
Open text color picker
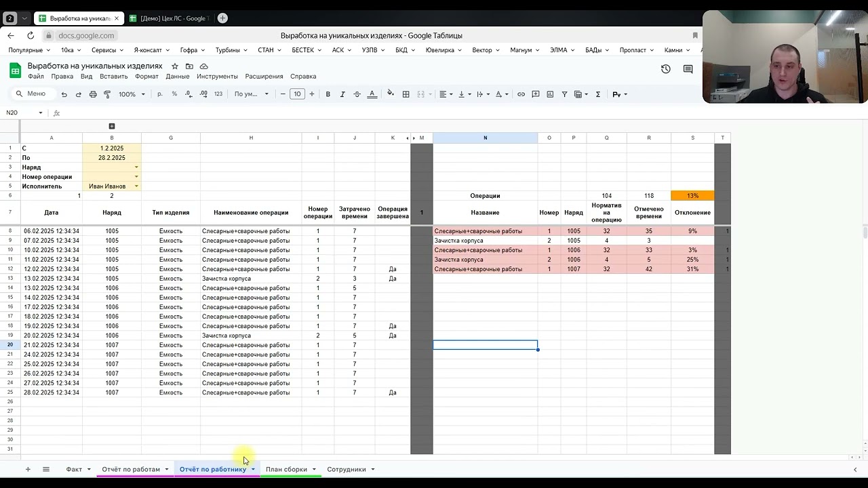372,94
